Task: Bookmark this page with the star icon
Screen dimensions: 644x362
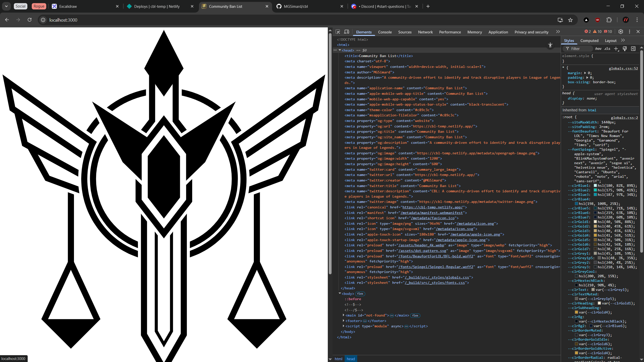Action: pyautogui.click(x=570, y=20)
